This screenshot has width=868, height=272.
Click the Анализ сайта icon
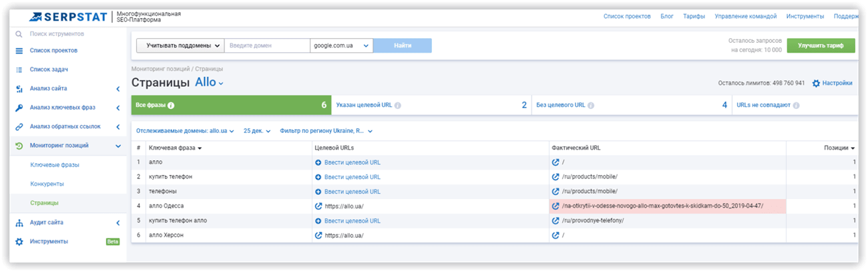point(19,88)
